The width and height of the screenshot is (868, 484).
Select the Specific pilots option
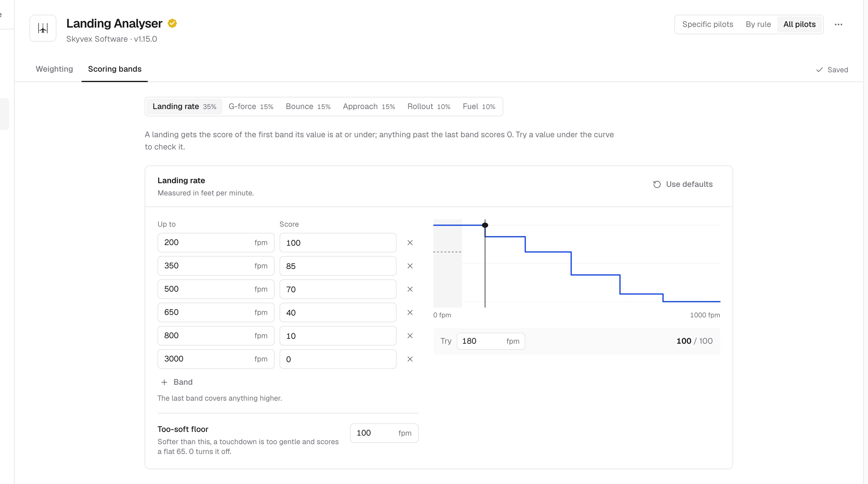(708, 24)
